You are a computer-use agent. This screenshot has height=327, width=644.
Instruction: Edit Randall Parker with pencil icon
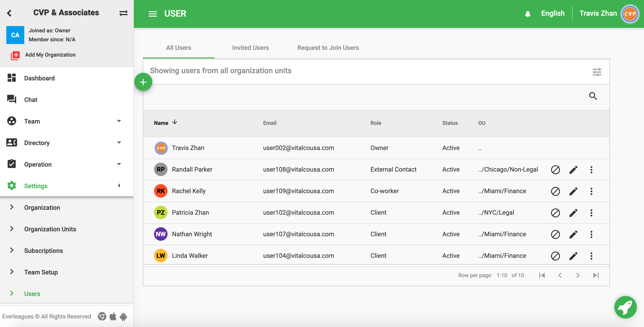tap(573, 170)
